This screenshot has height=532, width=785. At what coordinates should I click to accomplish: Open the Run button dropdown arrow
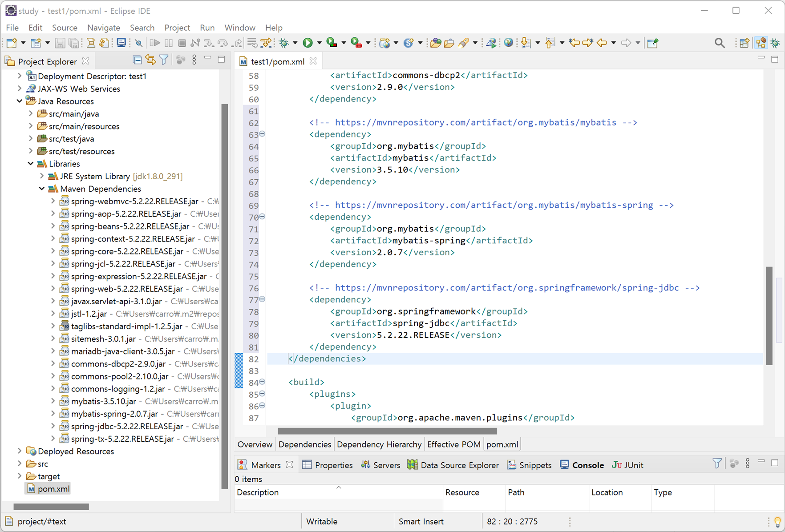319,43
